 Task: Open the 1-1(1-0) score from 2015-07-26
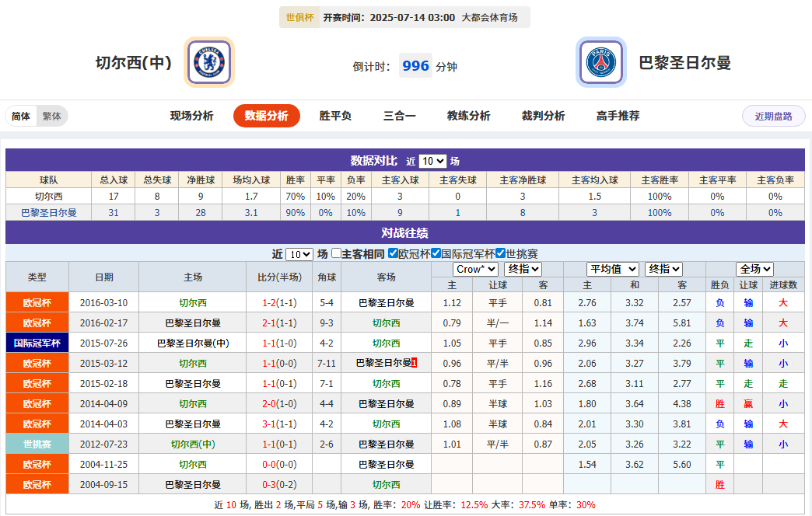click(280, 343)
